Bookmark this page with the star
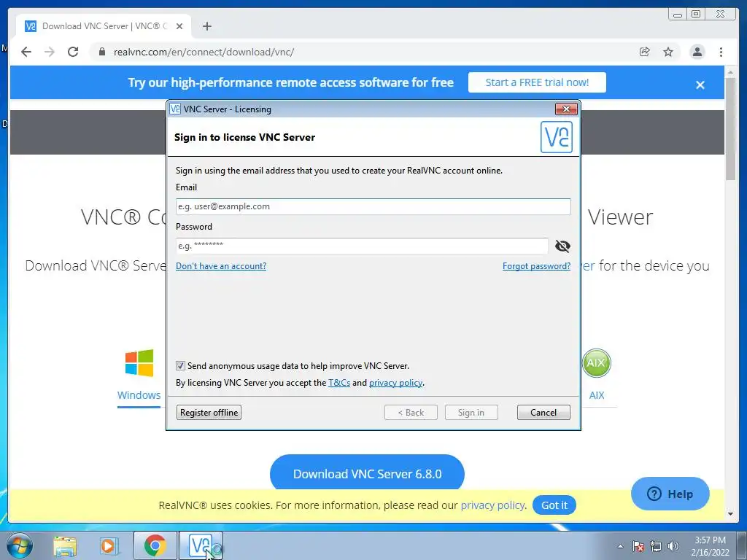Image resolution: width=747 pixels, height=560 pixels. click(668, 52)
